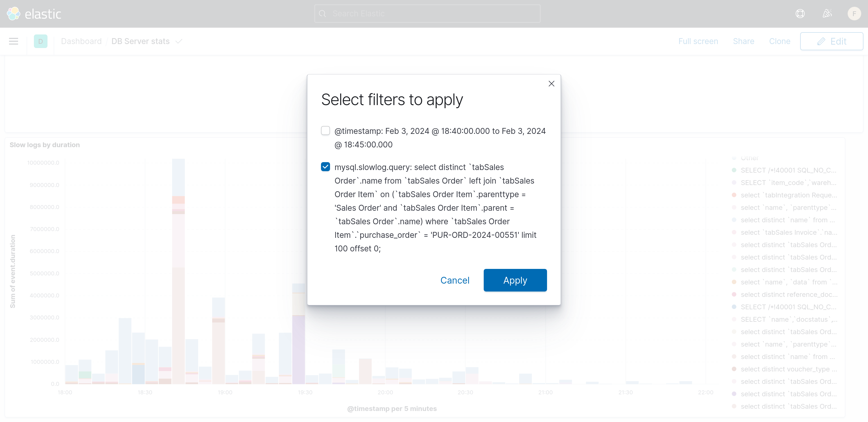Uncheck the mysql.slowlog.query filter checkbox
Screen dimensions: 868x422
(x=325, y=167)
